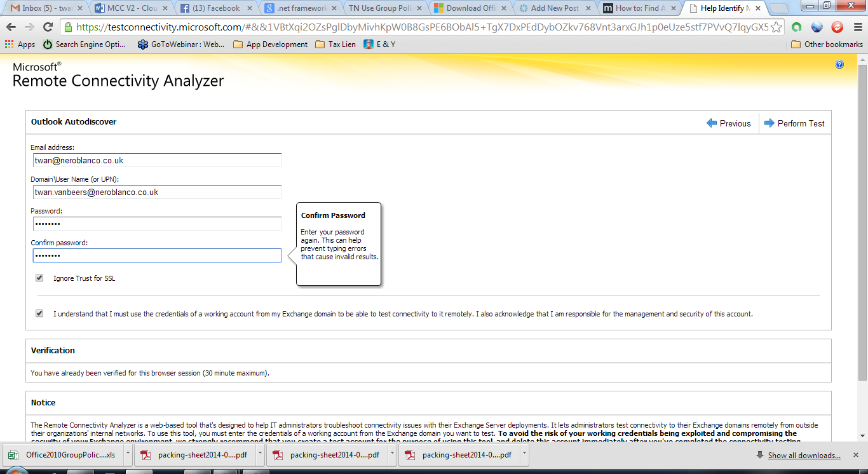The image size is (868, 474).
Task: Click the blue help question mark icon
Action: [839, 65]
